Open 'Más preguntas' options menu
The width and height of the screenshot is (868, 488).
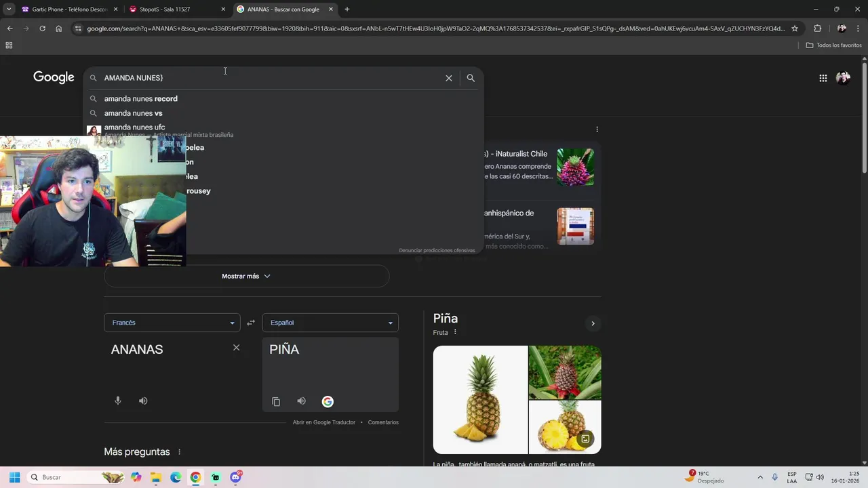pos(180,452)
